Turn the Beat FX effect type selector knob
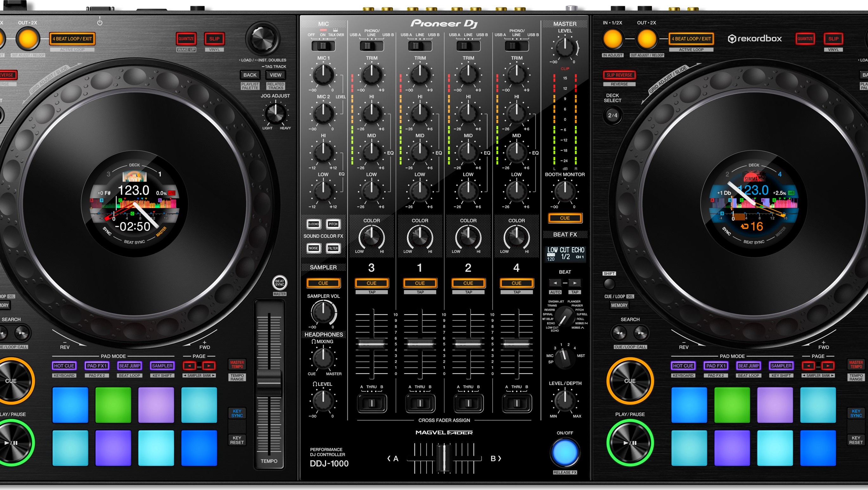Viewport: 868px width, 490px height. (565, 316)
